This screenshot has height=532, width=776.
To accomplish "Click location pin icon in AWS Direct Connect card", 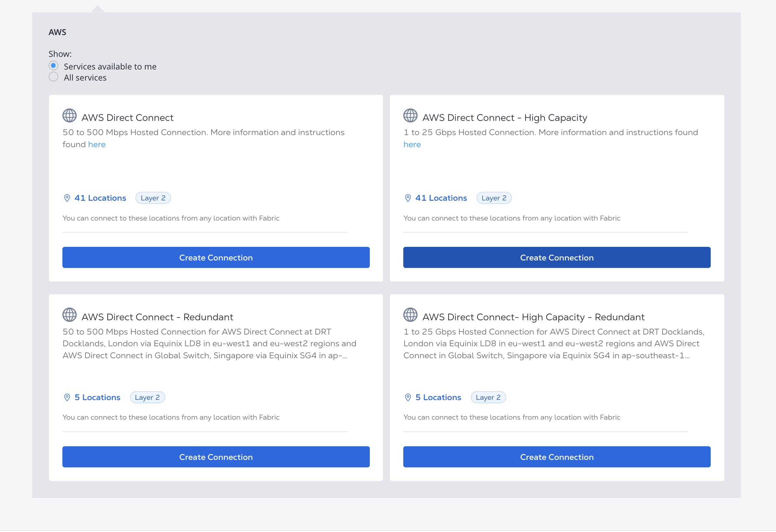I will click(x=67, y=198).
